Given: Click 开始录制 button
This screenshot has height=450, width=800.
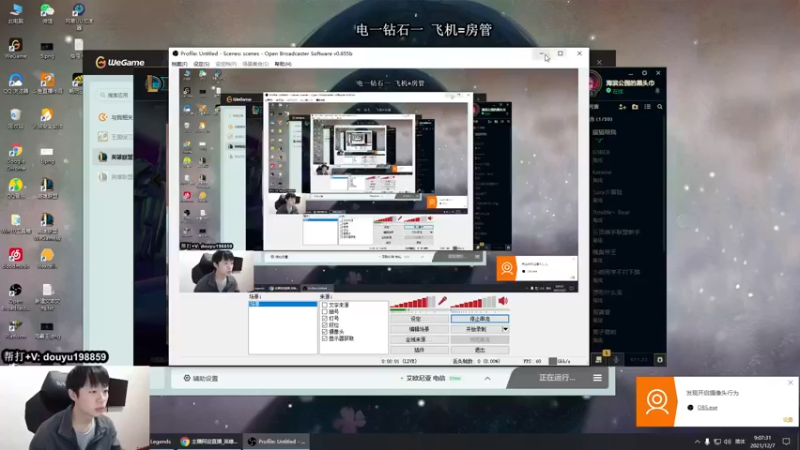Looking at the screenshot, I should pos(476,329).
